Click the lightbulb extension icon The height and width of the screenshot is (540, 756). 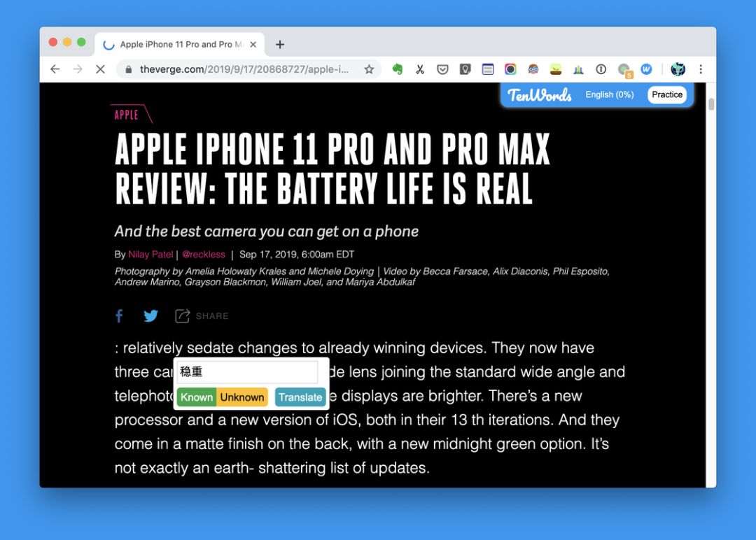click(465, 69)
